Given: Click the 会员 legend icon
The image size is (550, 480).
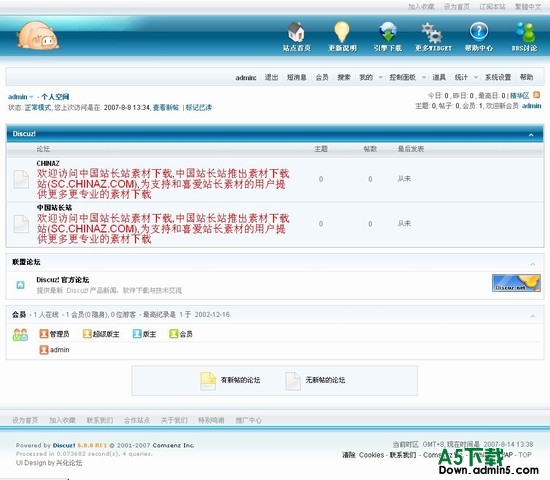Looking at the screenshot, I should tap(173, 334).
